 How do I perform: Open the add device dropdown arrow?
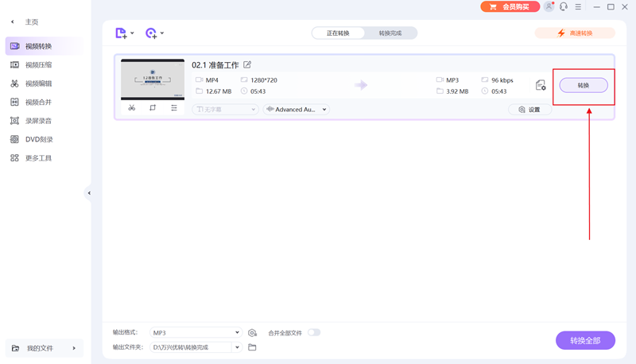click(x=162, y=33)
